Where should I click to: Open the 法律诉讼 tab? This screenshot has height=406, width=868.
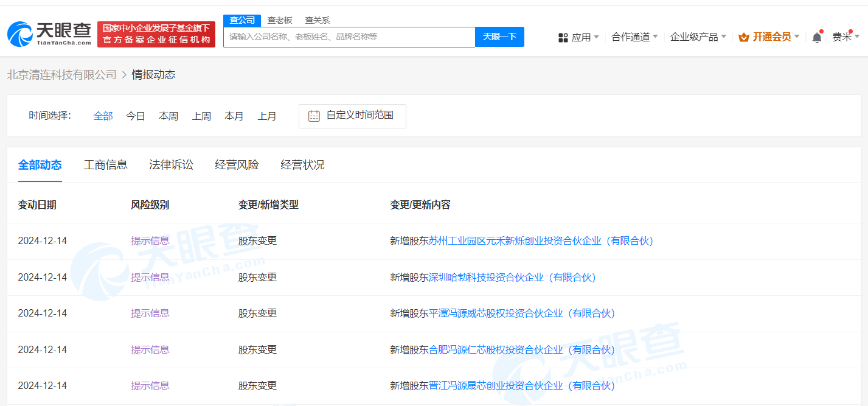[x=170, y=164]
